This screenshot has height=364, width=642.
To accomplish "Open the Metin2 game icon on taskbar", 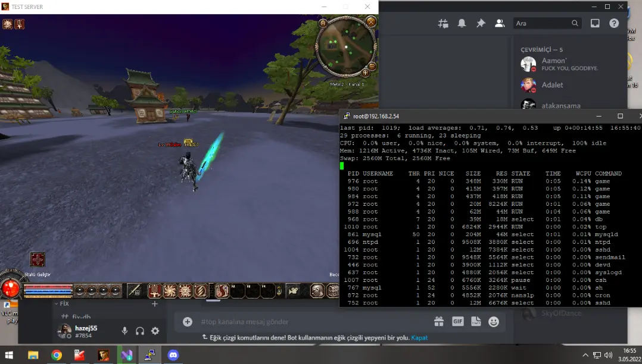I will (103, 355).
